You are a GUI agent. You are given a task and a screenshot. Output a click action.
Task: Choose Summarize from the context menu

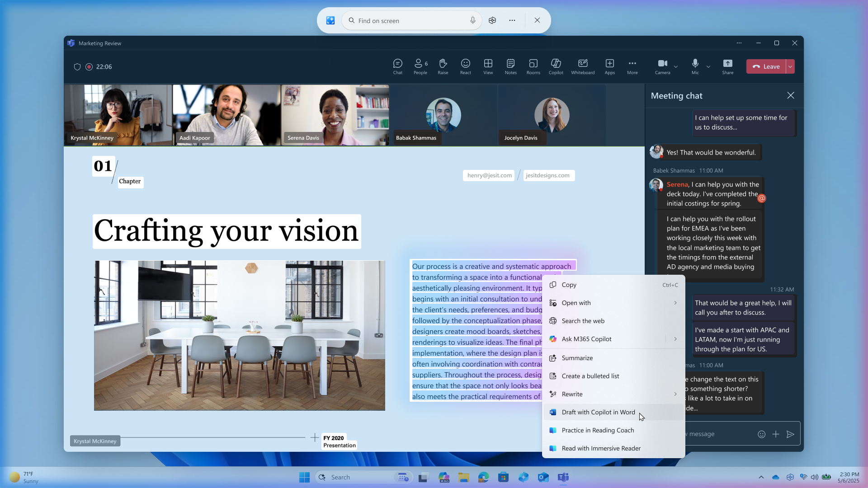click(577, 358)
